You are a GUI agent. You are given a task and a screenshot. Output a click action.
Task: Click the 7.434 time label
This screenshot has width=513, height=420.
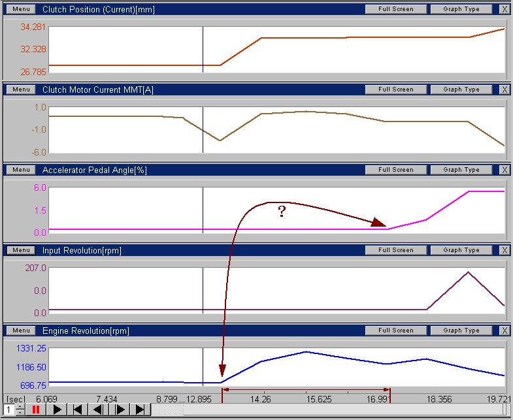tap(107, 399)
